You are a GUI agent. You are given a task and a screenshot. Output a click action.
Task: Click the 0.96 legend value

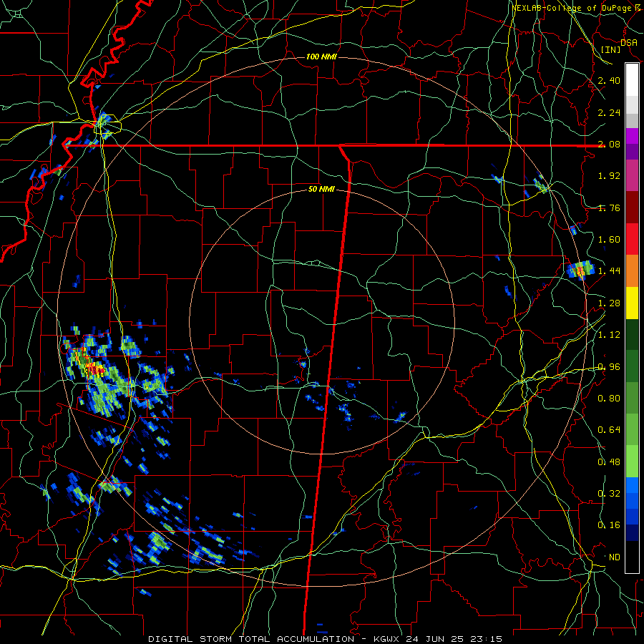pos(609,367)
